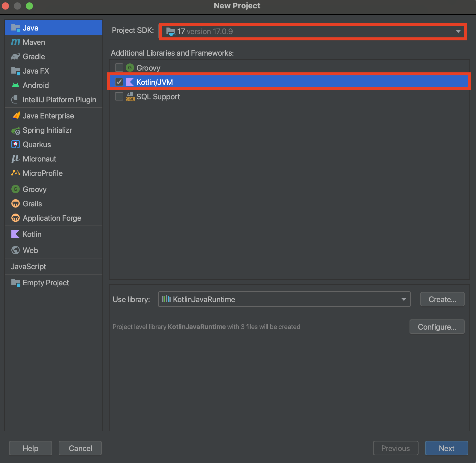Enable the Groovy framework checkbox
Image resolution: width=476 pixels, height=463 pixels.
[x=119, y=68]
